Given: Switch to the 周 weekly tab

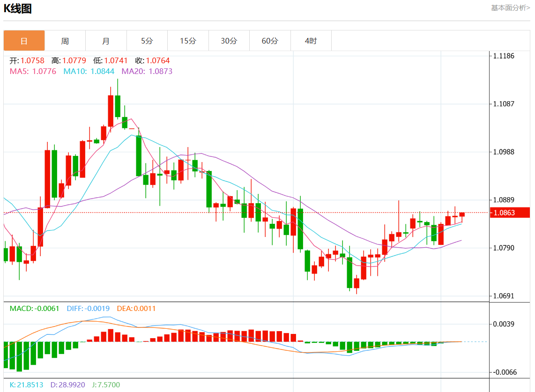Looking at the screenshot, I should [x=65, y=41].
